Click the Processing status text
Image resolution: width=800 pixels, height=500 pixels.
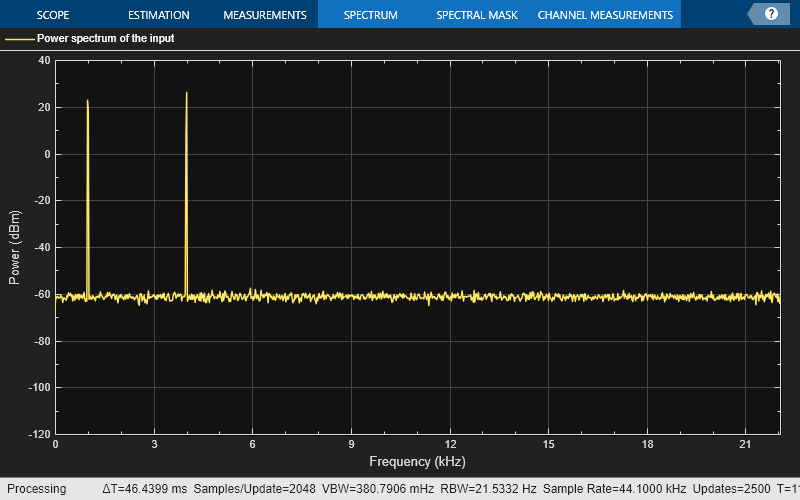coord(36,489)
